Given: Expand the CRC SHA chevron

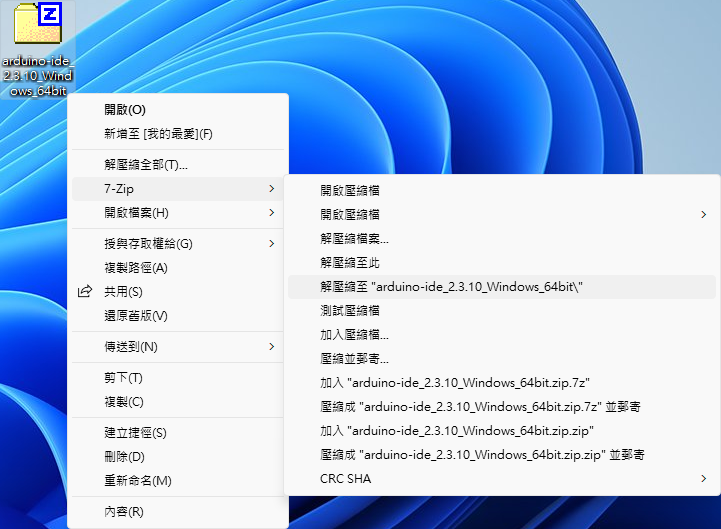Looking at the screenshot, I should (704, 478).
